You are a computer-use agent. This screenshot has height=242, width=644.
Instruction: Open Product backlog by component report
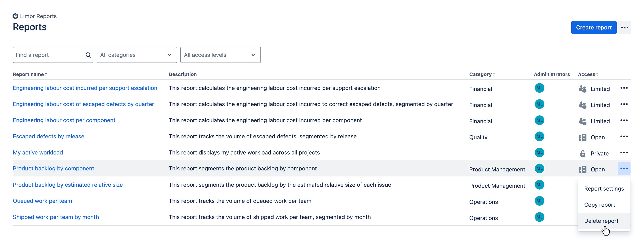[54, 169]
